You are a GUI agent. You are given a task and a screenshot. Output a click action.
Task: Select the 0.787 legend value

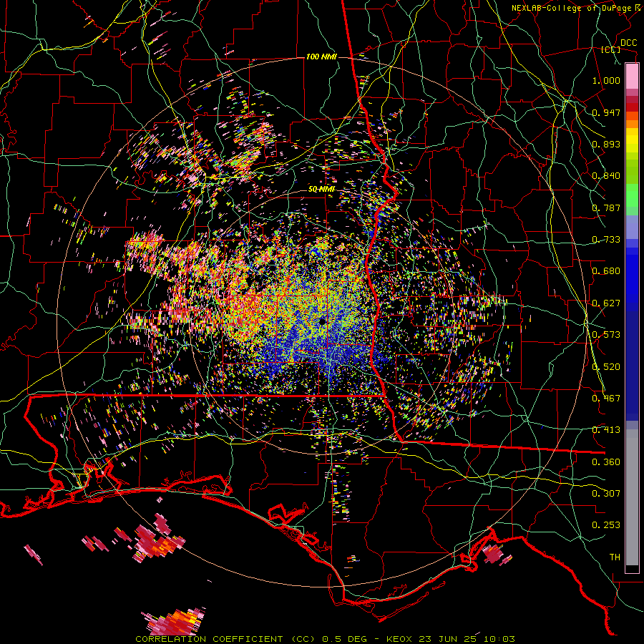coord(606,208)
